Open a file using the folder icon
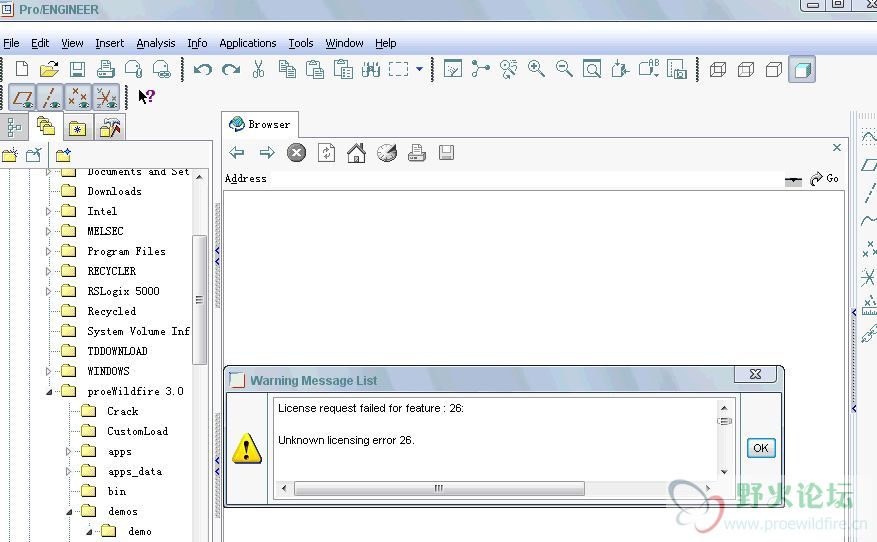The height and width of the screenshot is (542, 877). click(x=49, y=69)
